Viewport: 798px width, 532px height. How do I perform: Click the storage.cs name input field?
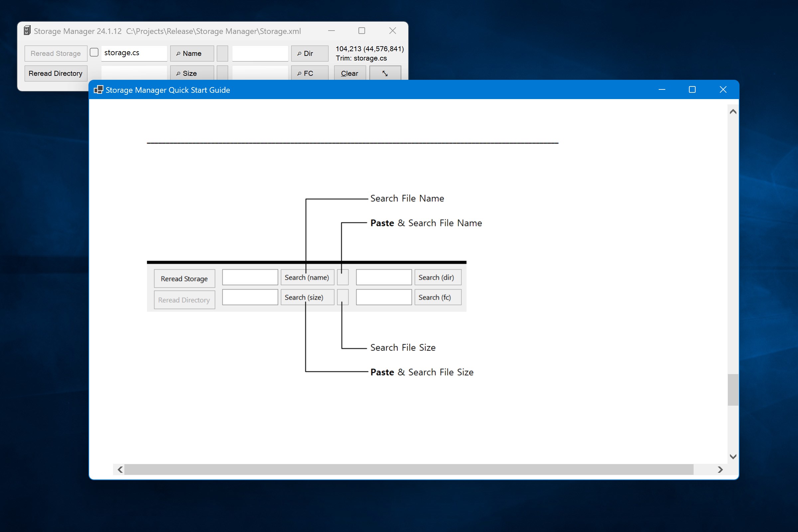tap(134, 53)
